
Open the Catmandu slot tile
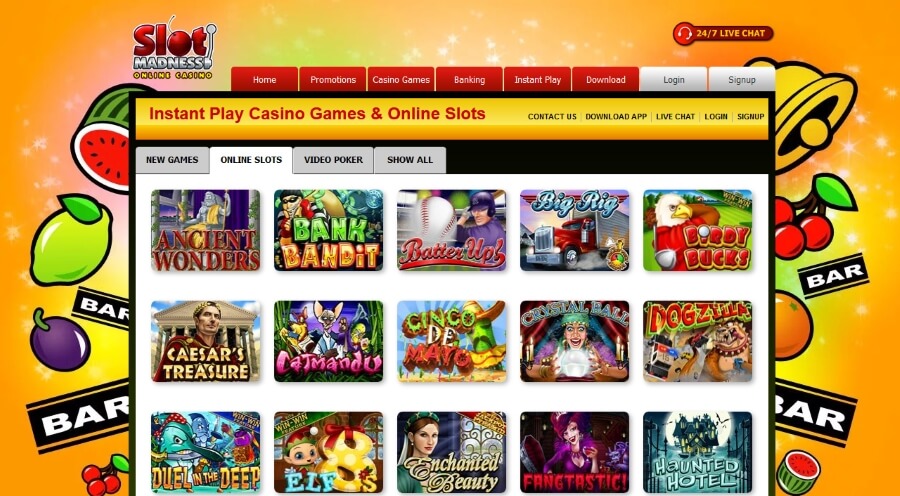tap(328, 341)
